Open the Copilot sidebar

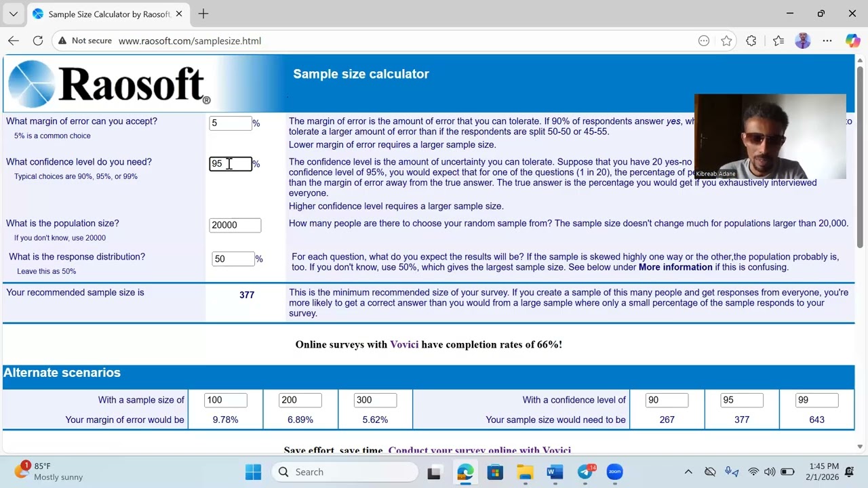tap(852, 41)
